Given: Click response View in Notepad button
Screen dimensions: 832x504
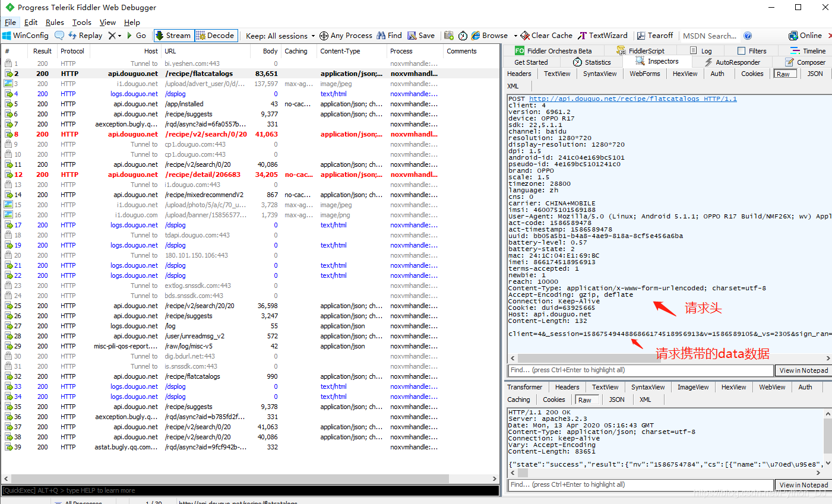Looking at the screenshot, I should (x=803, y=485).
